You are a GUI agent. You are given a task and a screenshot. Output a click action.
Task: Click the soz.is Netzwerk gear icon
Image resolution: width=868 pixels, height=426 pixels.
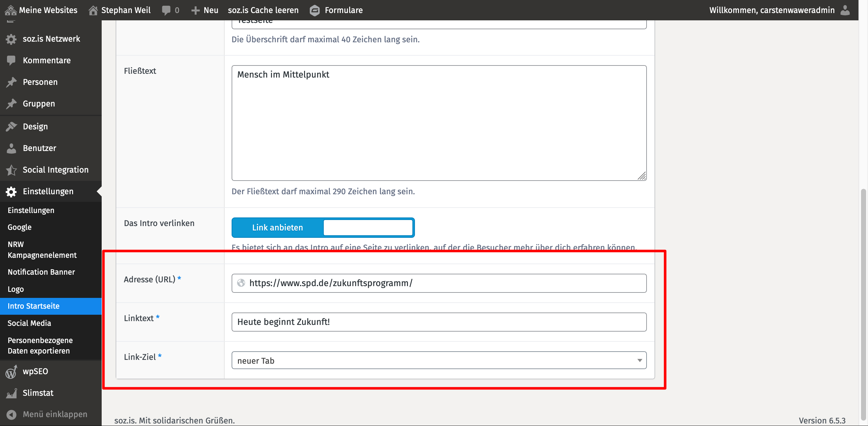click(x=11, y=39)
